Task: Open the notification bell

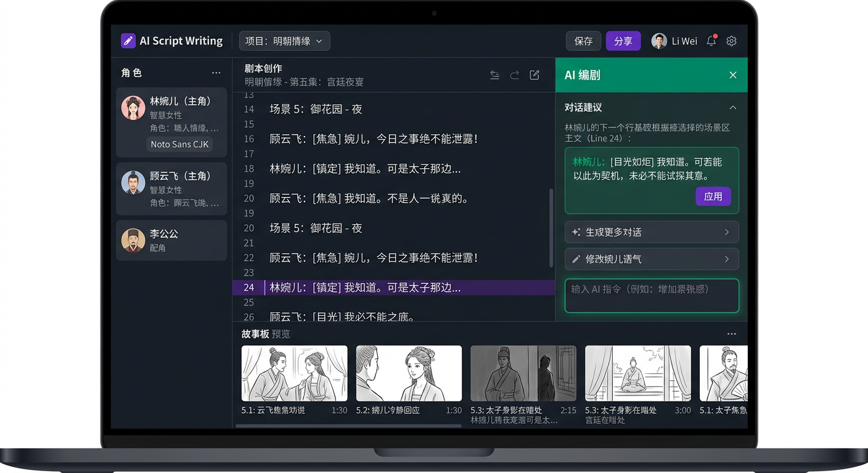Action: coord(711,41)
